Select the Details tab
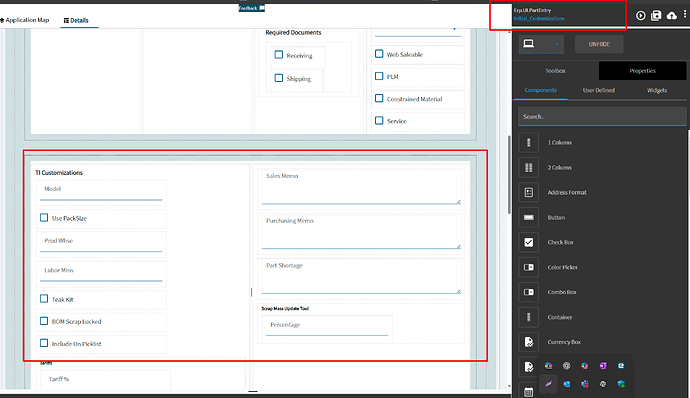 tap(76, 20)
